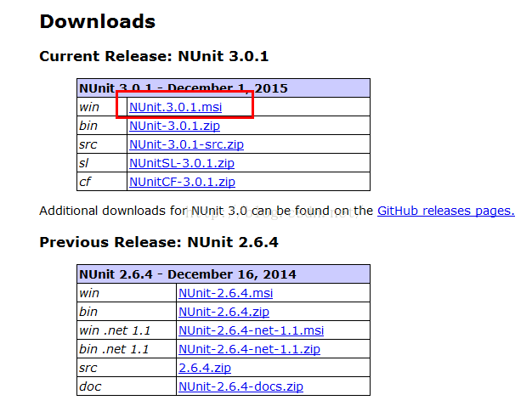Download the NUnit.3.0.1.msi installer
Screen dimensions: 532x406
[175, 107]
